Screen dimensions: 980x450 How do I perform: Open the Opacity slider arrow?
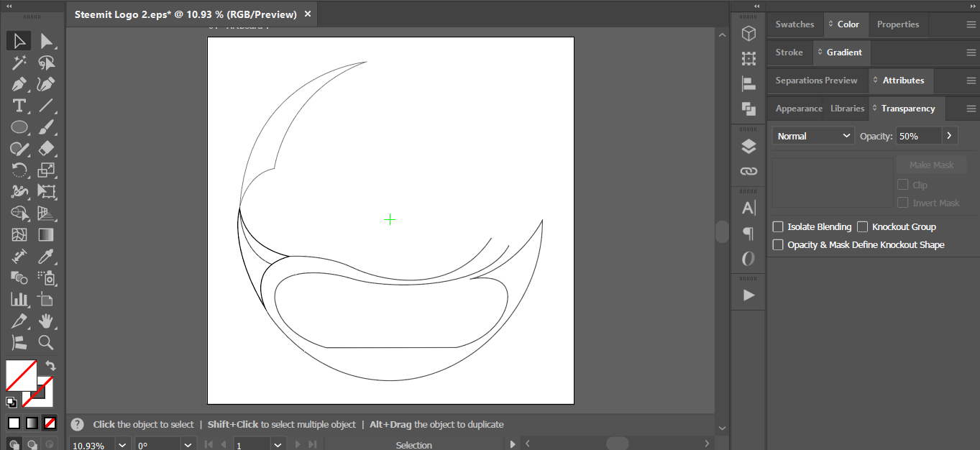pos(951,136)
